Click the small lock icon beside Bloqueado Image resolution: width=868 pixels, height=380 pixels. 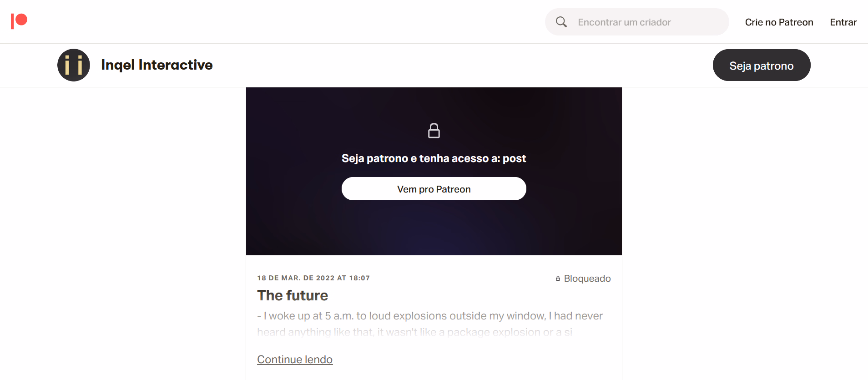558,279
